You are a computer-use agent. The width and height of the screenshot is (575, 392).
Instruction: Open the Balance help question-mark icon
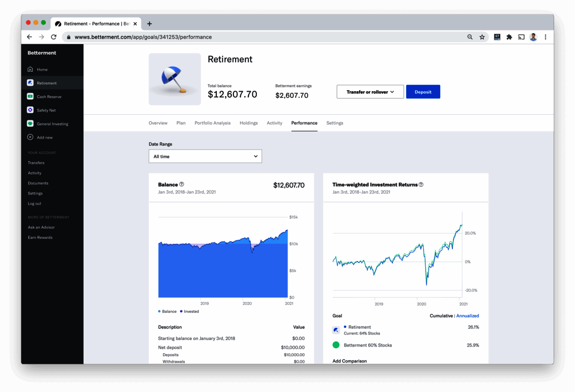pos(182,184)
